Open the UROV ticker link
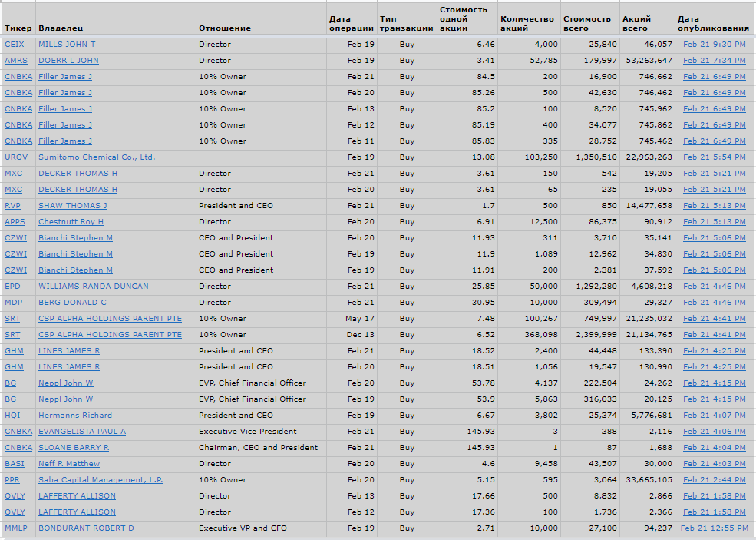This screenshot has height=540, width=756. click(x=16, y=157)
